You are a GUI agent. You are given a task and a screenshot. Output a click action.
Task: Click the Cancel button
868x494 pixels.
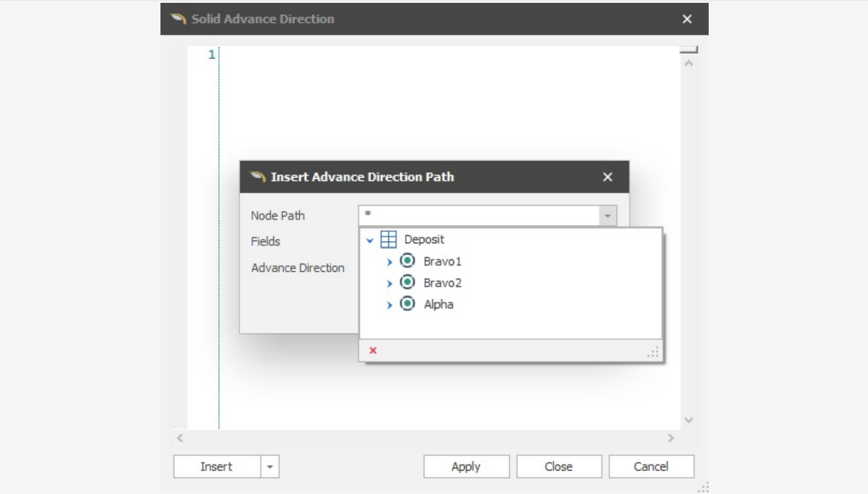(x=652, y=466)
